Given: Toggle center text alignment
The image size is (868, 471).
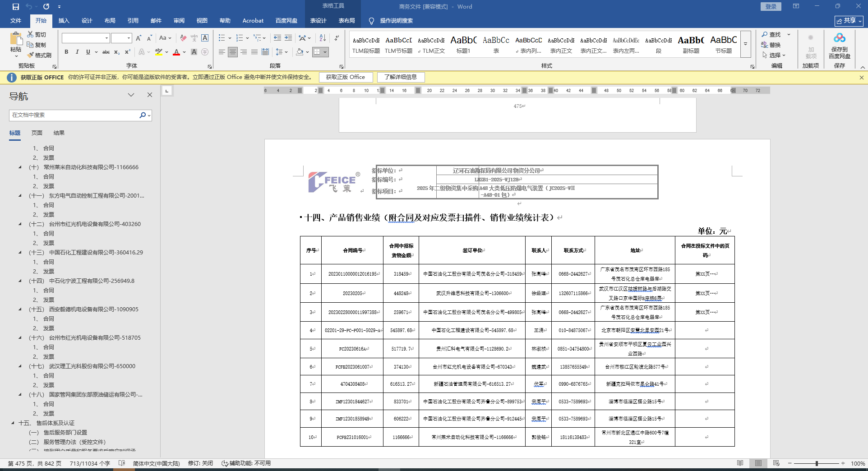Looking at the screenshot, I should pos(232,52).
